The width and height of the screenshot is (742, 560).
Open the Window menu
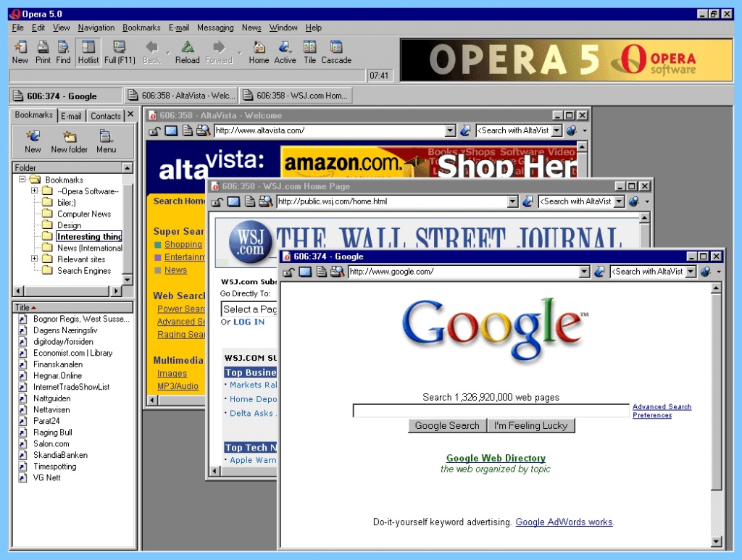coord(283,28)
